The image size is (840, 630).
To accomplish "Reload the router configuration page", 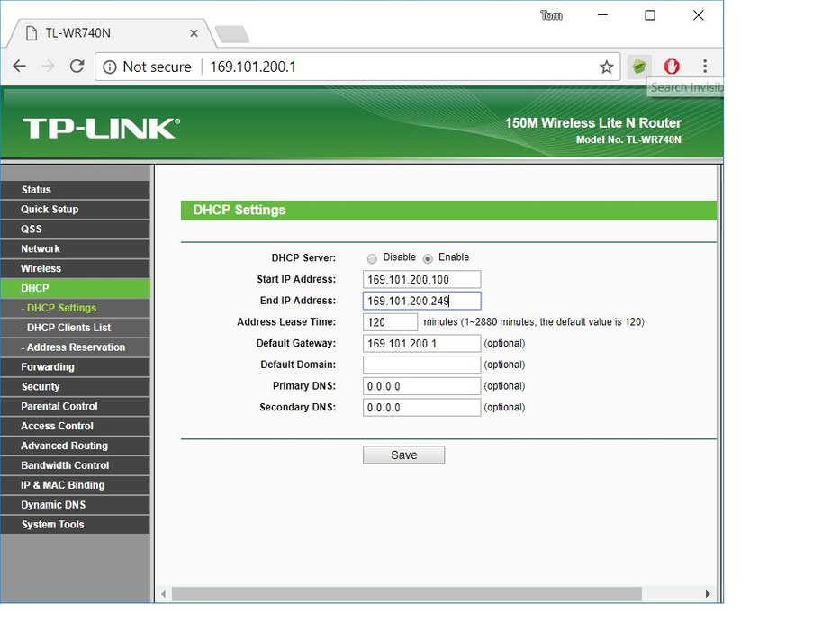I will point(77,66).
